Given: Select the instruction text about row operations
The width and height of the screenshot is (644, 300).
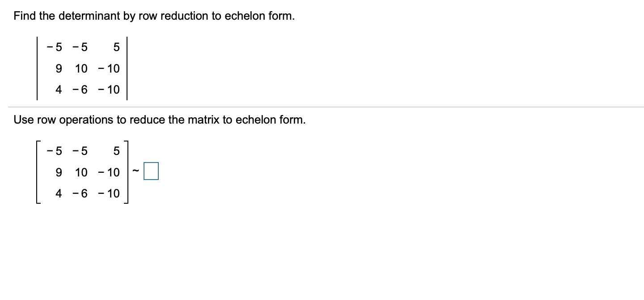Looking at the screenshot, I should [x=160, y=120].
